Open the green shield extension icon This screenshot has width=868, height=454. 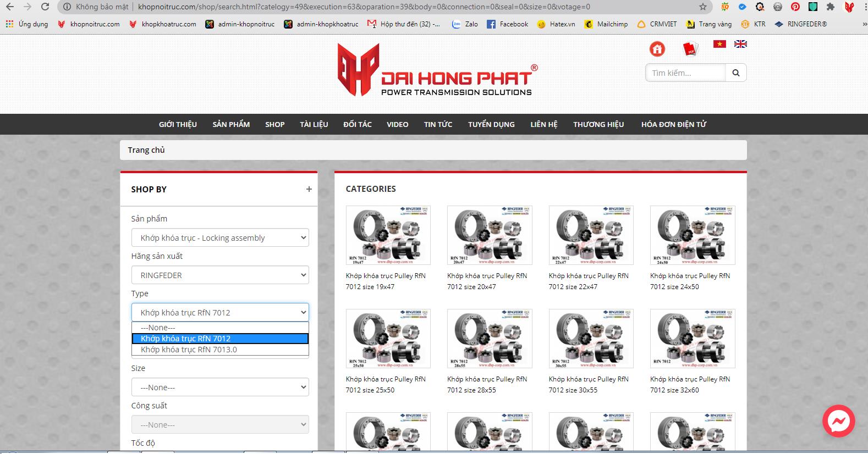(813, 7)
